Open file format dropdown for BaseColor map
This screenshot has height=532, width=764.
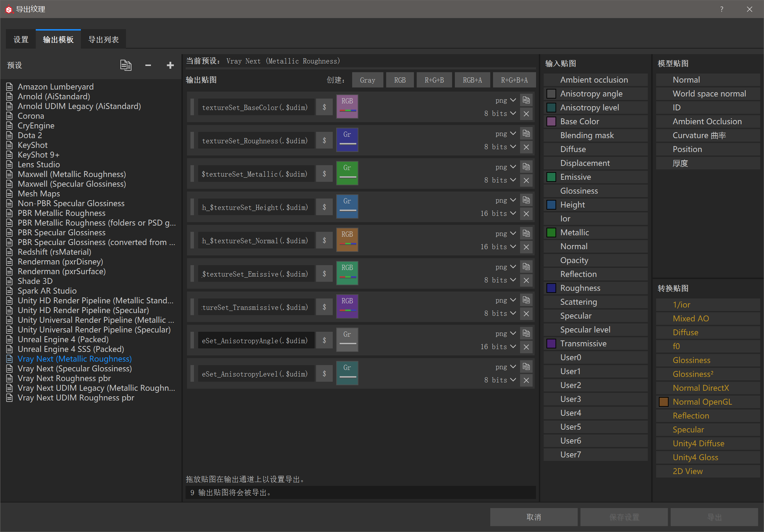[x=506, y=100]
